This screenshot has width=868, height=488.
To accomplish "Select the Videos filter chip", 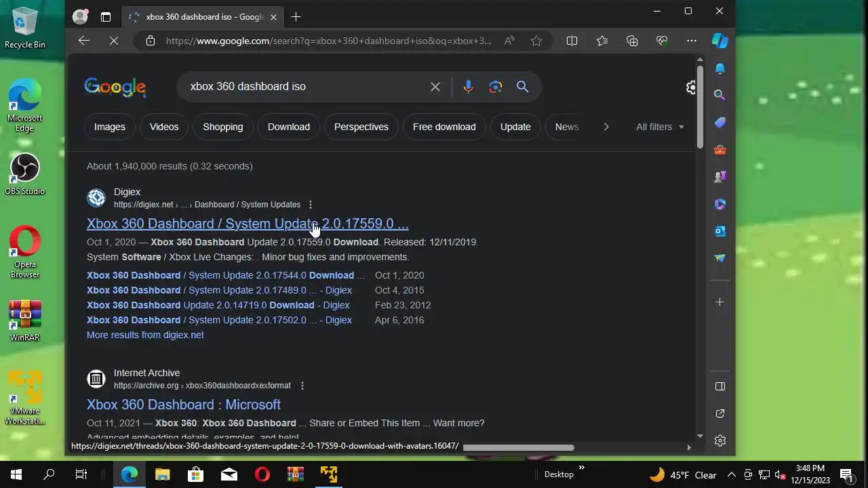I will coord(164,127).
